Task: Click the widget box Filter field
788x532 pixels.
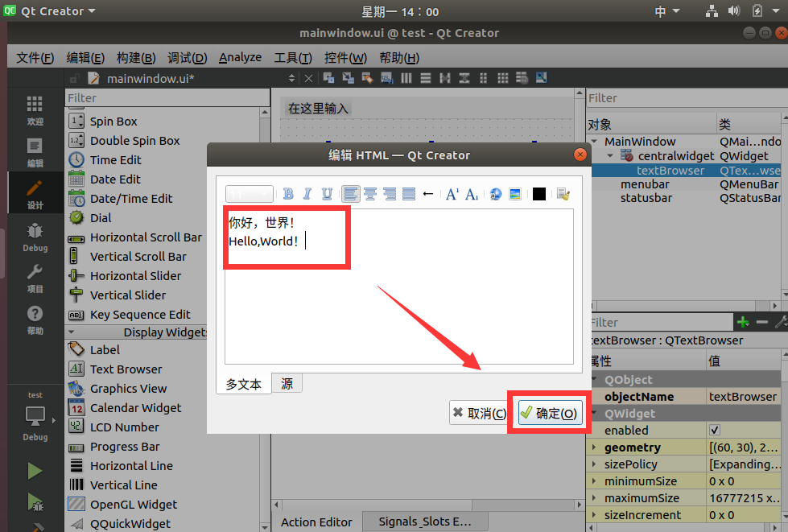Action: [x=167, y=98]
